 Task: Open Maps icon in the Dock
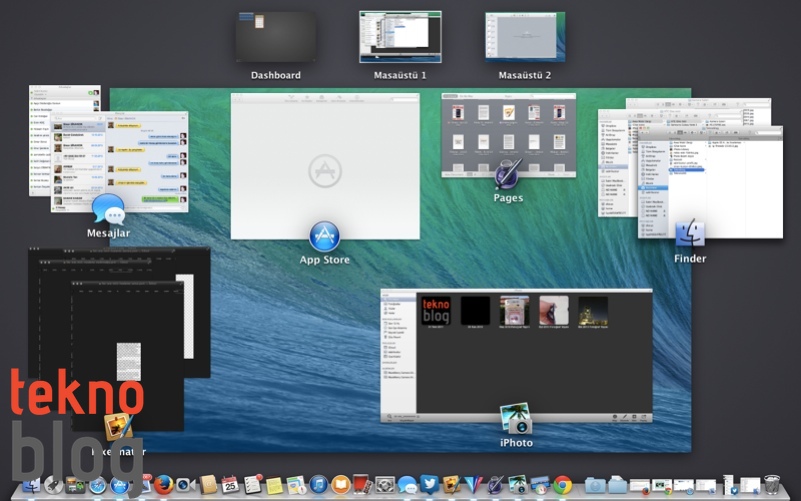296,485
